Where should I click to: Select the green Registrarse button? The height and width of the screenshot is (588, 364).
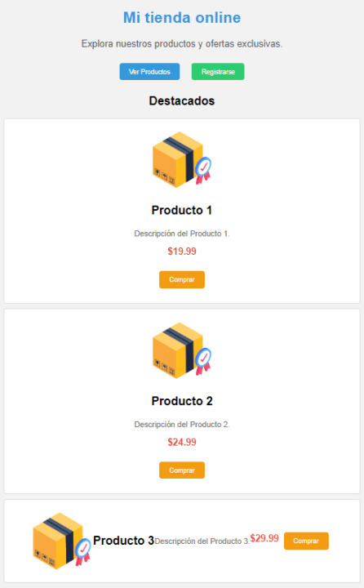(x=218, y=72)
